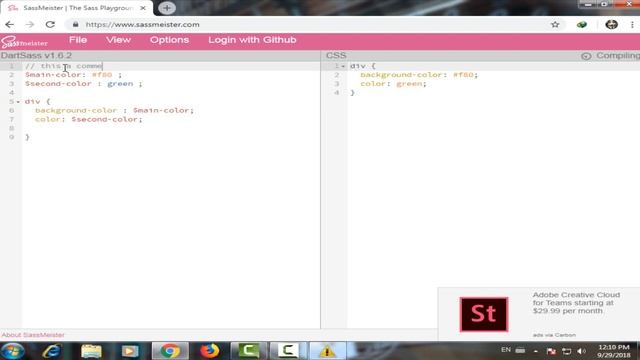
Task: Click the CSS panel header
Action: tap(336, 56)
